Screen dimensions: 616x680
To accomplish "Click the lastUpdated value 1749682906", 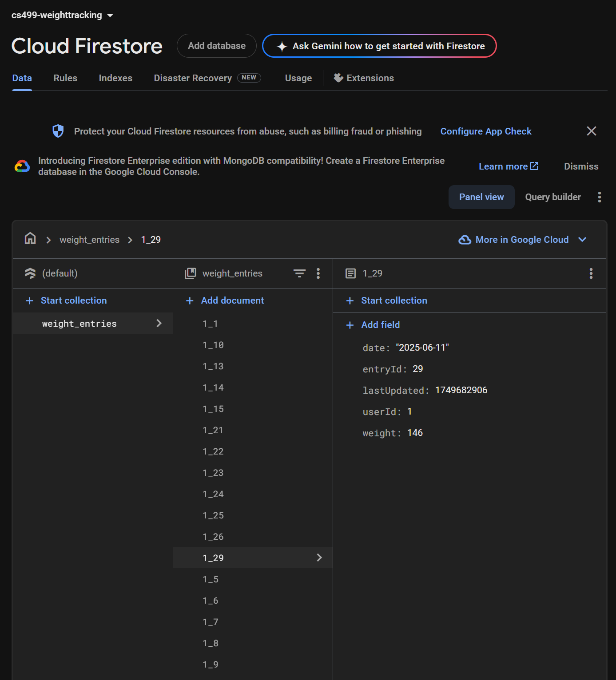I will [461, 390].
